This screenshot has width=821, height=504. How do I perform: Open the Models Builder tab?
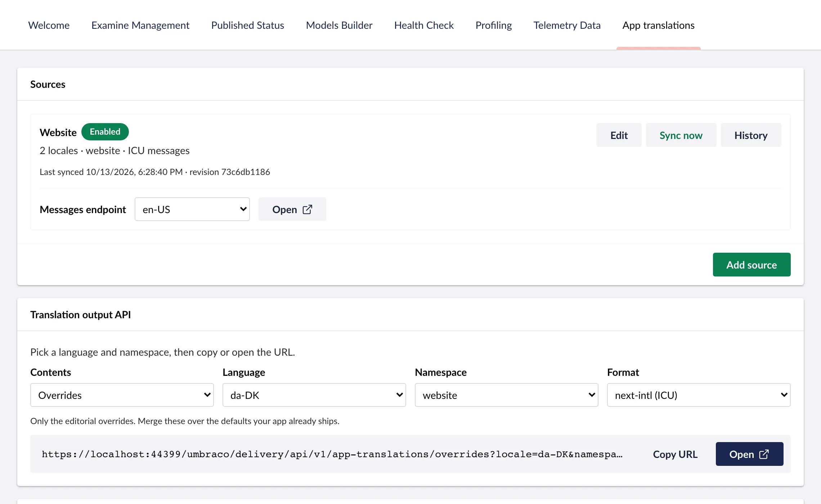339,25
